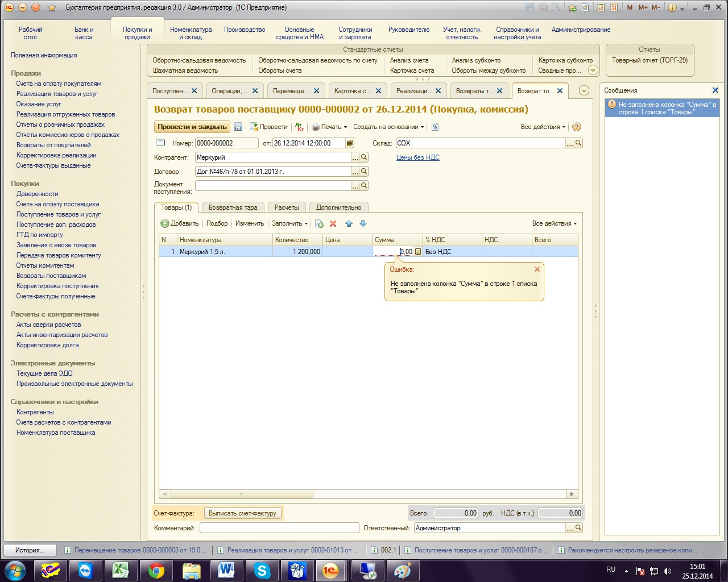Viewport: 728px width, 582px height.
Task: Close the error popup about Сумма column
Action: 537,269
